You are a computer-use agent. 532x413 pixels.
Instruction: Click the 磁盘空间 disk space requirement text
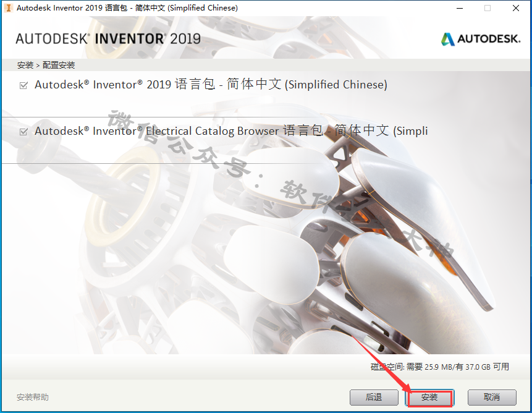click(440, 367)
